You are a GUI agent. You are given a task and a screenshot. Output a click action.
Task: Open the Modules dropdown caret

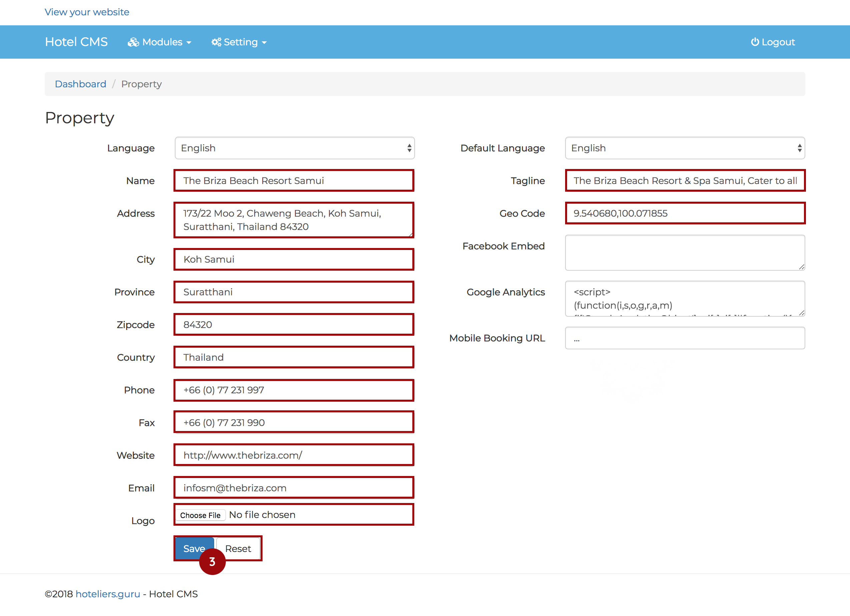[x=189, y=43]
